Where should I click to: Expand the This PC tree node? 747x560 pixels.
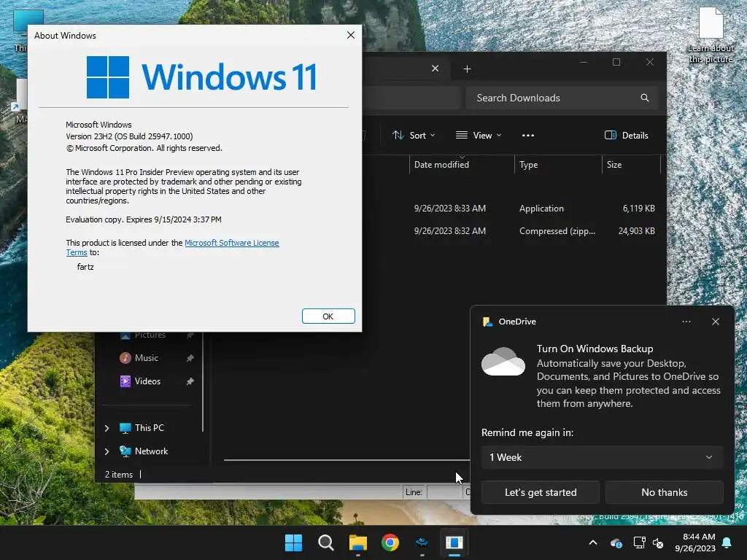(x=107, y=428)
